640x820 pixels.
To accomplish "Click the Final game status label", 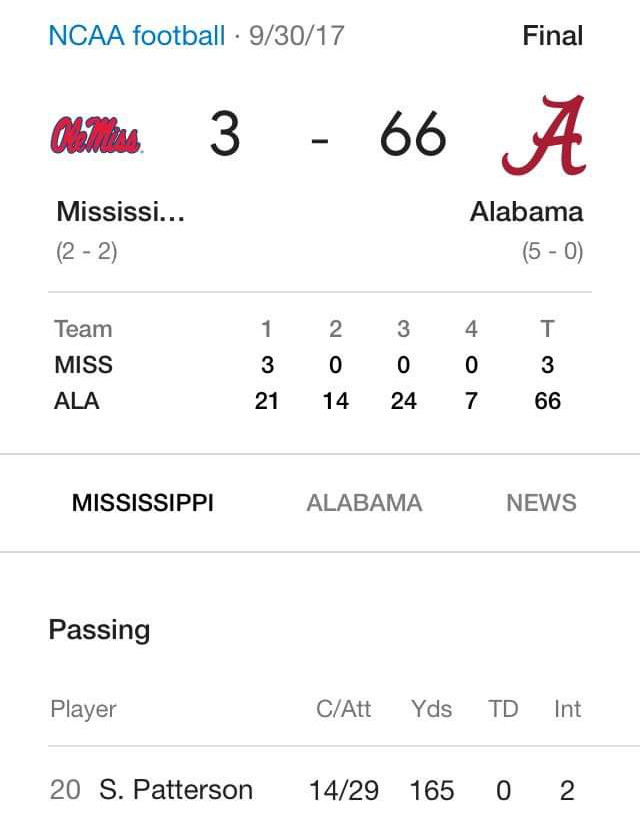I will pyautogui.click(x=553, y=36).
